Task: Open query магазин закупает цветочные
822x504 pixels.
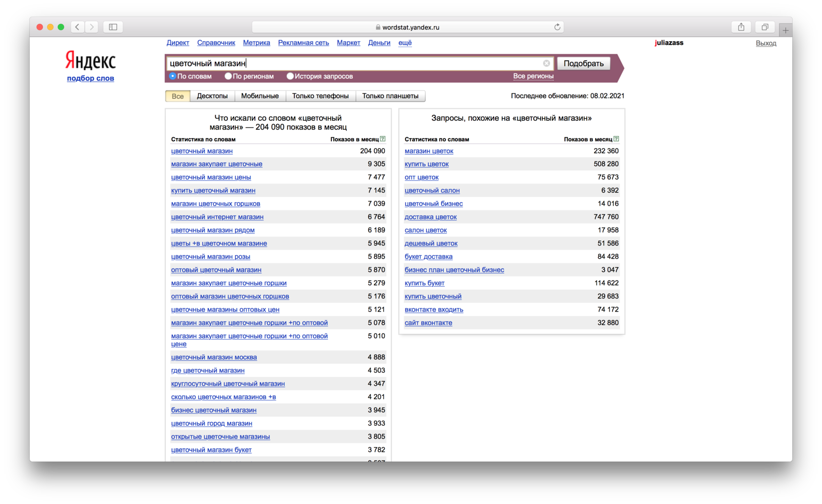Action: tap(217, 164)
